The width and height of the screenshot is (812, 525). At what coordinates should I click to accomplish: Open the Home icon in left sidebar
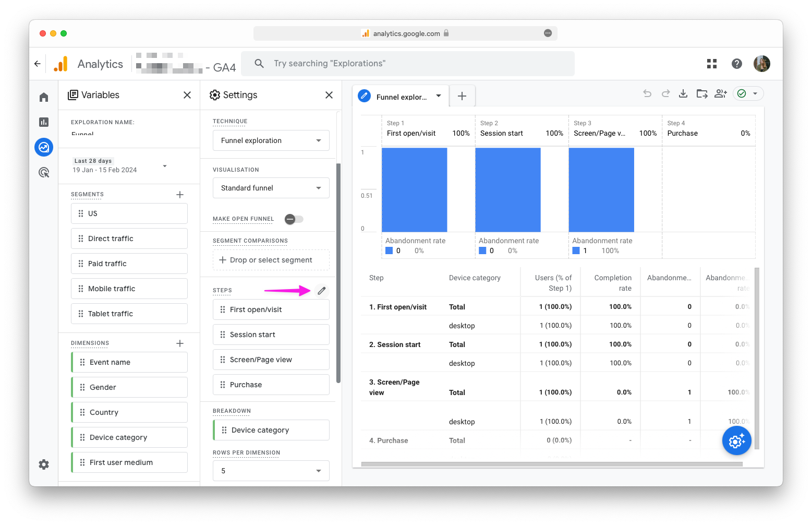44,97
